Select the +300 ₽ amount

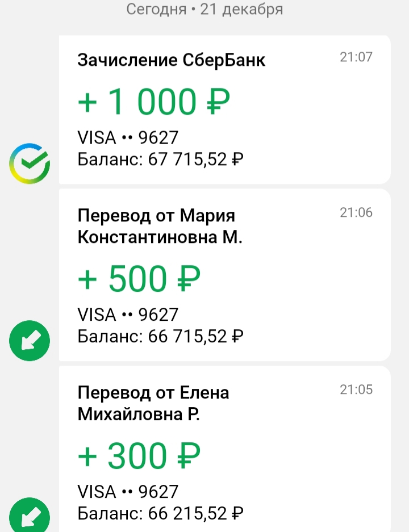tap(139, 456)
